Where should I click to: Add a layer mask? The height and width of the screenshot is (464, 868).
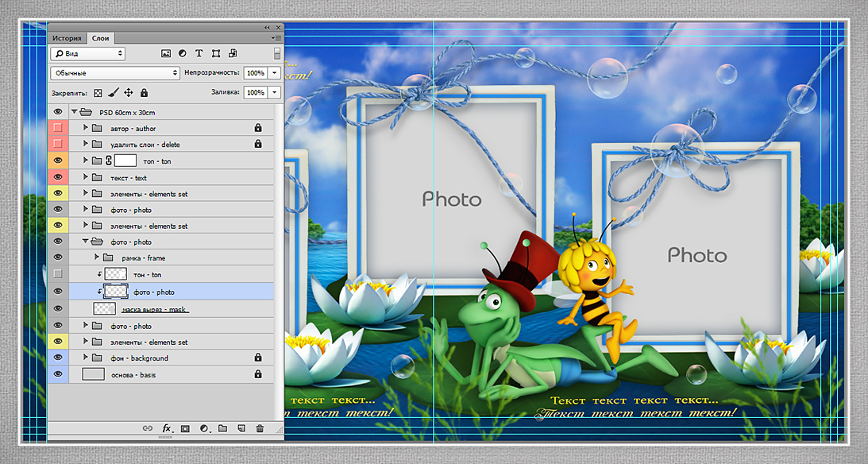(185, 428)
